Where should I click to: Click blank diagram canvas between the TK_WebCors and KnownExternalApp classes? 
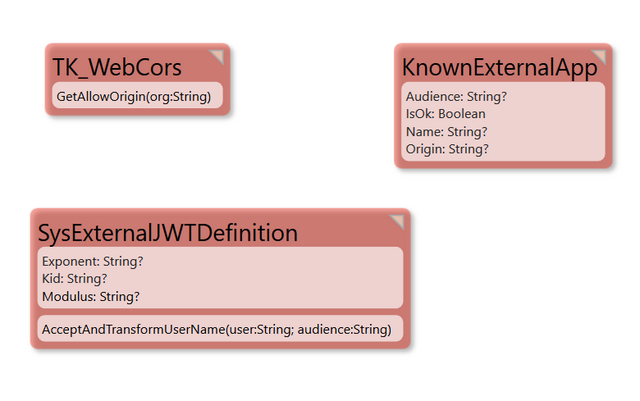[312, 82]
